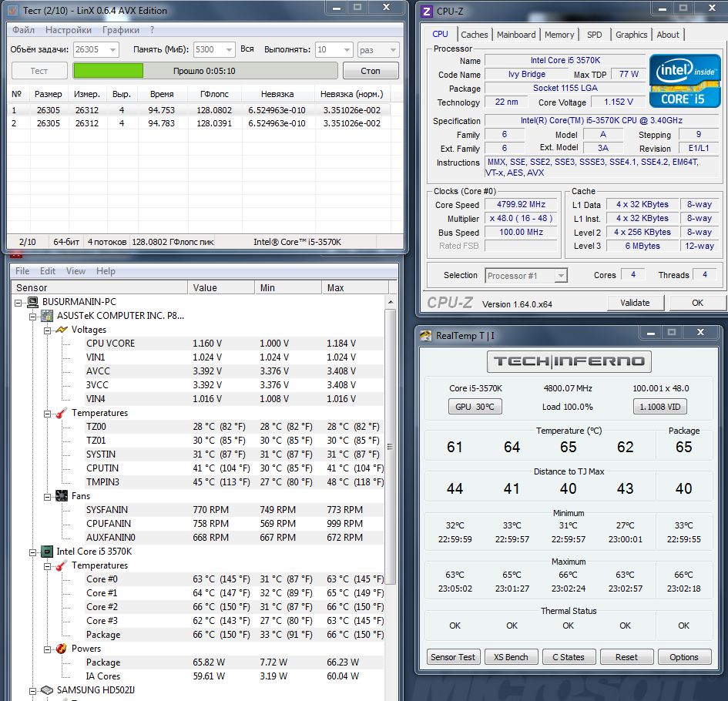Open the Processor #1 selection dropdown
This screenshot has width=728, height=701.
click(x=561, y=276)
